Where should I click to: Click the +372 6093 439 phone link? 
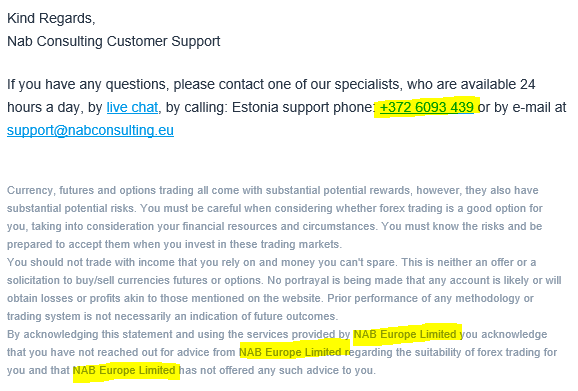pos(426,107)
